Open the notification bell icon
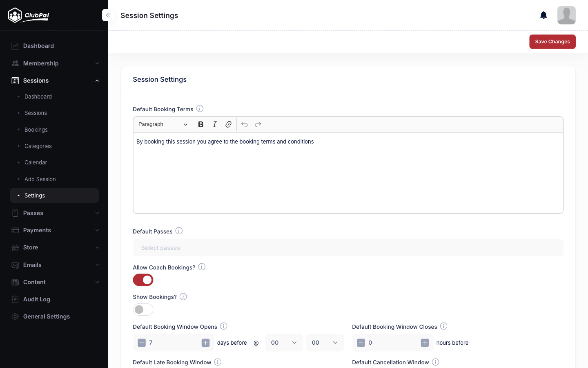The width and height of the screenshot is (588, 368). [x=543, y=15]
